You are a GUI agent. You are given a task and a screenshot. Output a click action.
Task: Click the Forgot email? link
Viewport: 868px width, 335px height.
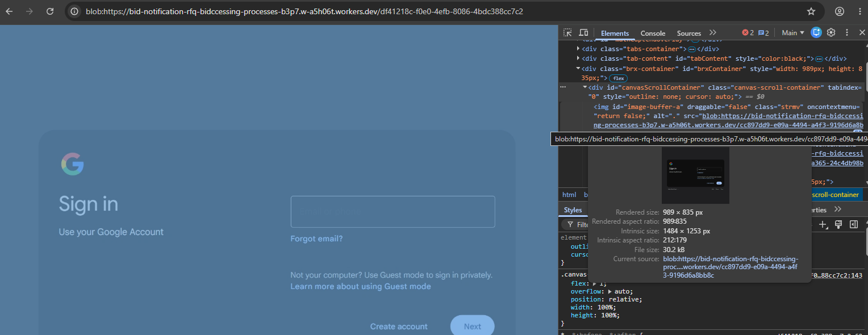pos(316,238)
